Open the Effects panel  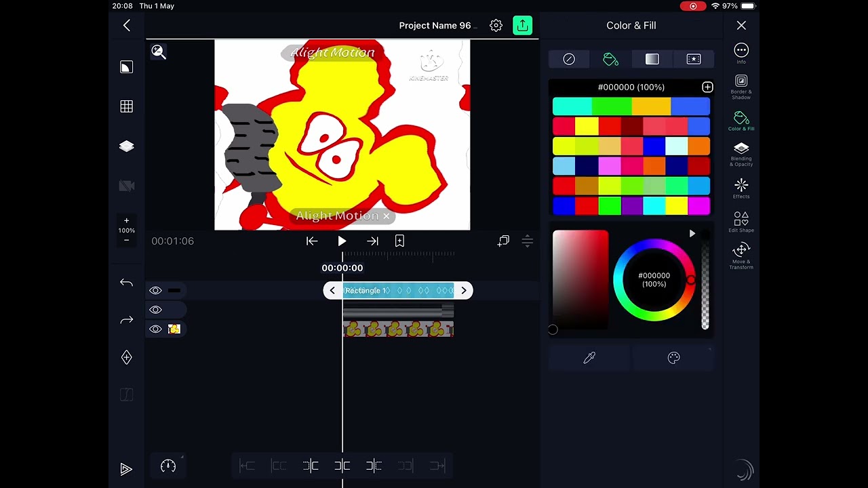point(741,188)
